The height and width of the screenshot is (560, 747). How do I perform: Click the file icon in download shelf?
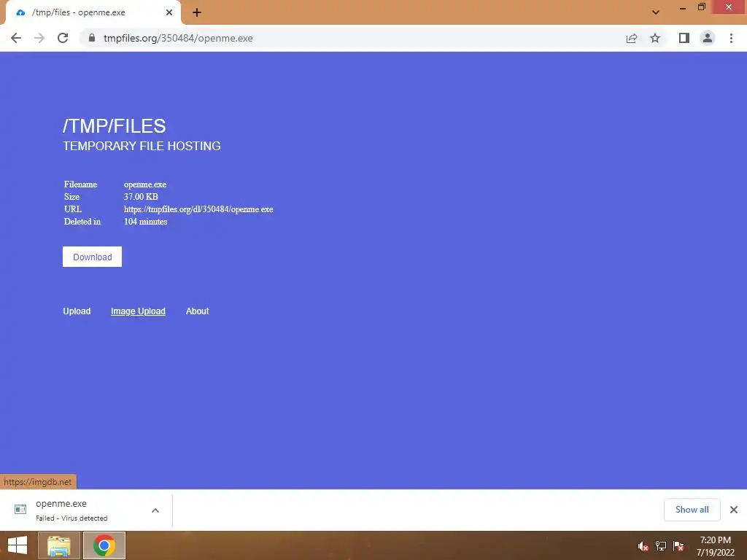(20, 510)
